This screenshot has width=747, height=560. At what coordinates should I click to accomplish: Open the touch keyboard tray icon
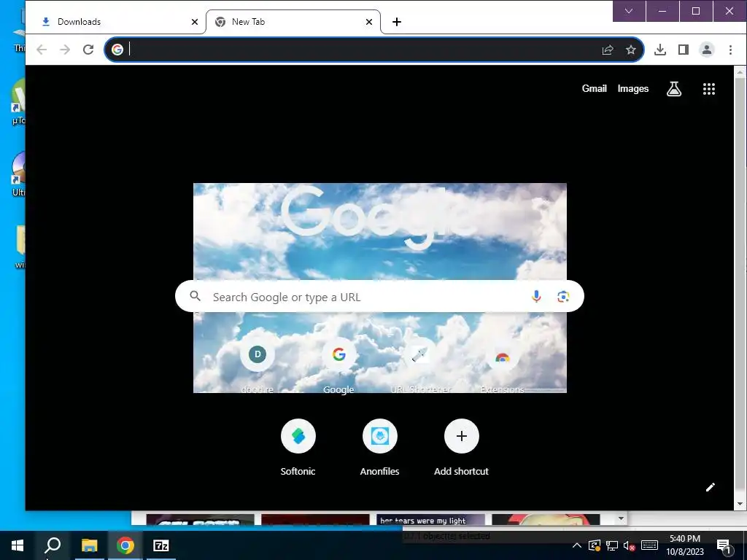pyautogui.click(x=649, y=545)
